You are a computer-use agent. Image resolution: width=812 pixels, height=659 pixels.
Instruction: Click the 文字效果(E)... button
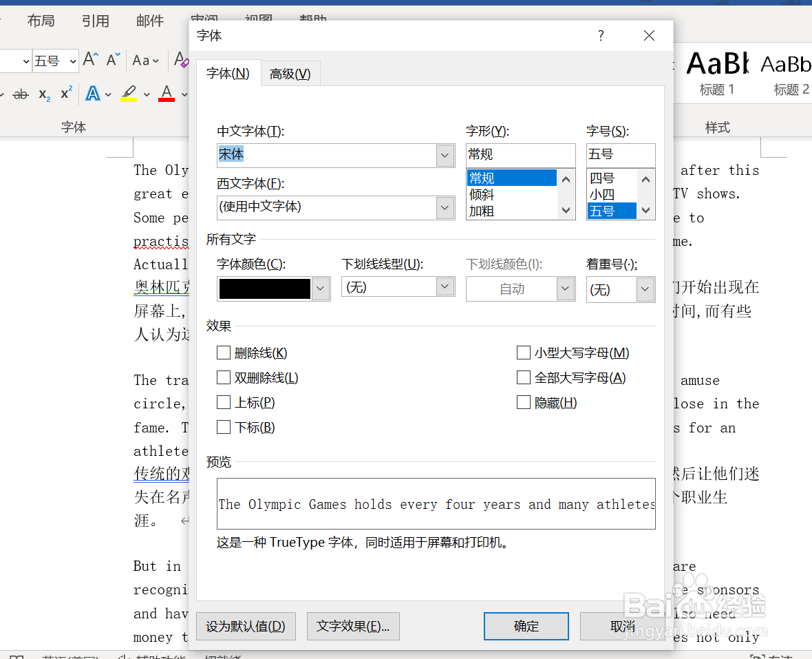click(353, 627)
